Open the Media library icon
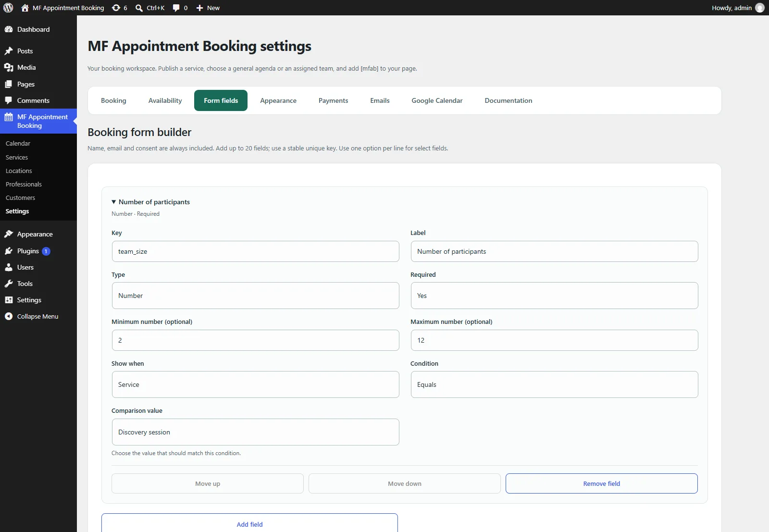Image resolution: width=769 pixels, height=532 pixels. click(x=9, y=67)
